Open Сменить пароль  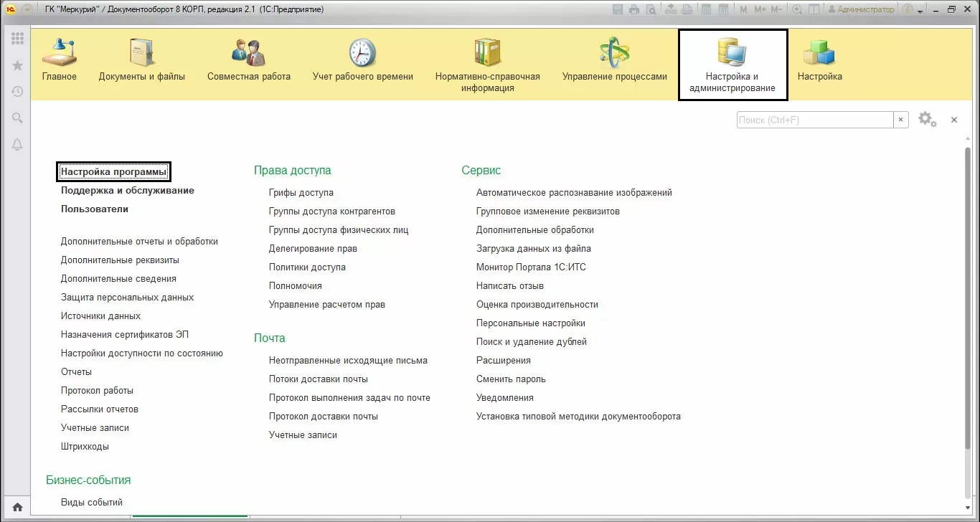pyautogui.click(x=511, y=379)
